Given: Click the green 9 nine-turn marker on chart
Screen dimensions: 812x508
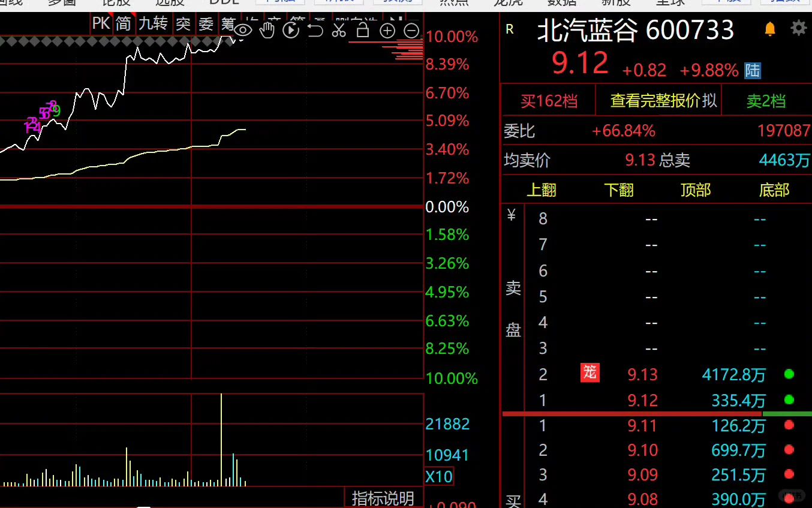Looking at the screenshot, I should (57, 110).
